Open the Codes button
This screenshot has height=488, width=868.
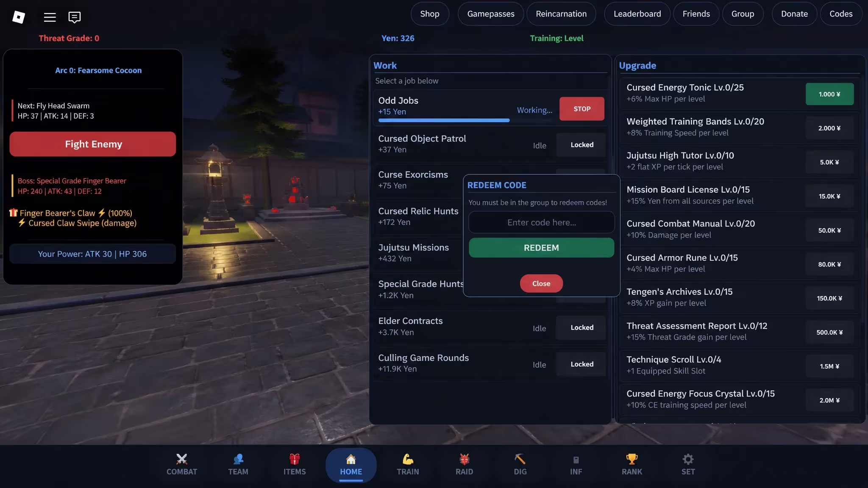point(841,14)
